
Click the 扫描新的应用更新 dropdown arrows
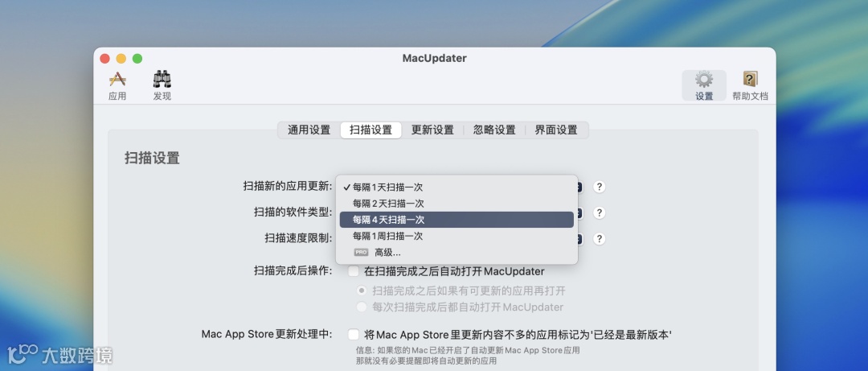tap(579, 187)
